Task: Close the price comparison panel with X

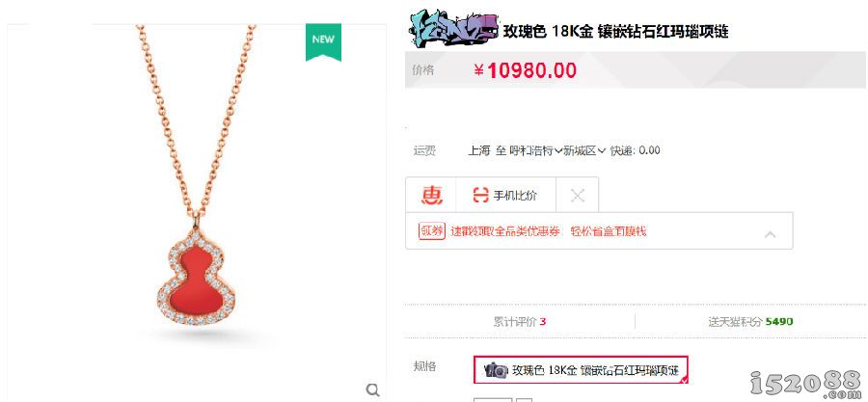Action: point(578,195)
